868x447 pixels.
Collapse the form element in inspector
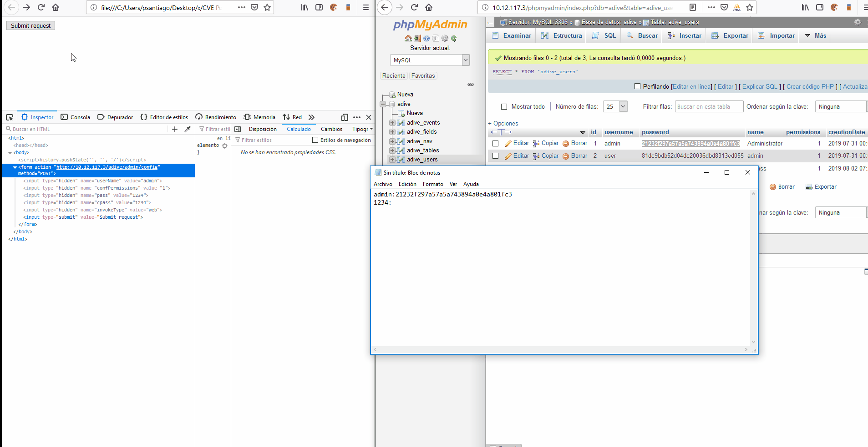click(x=15, y=167)
